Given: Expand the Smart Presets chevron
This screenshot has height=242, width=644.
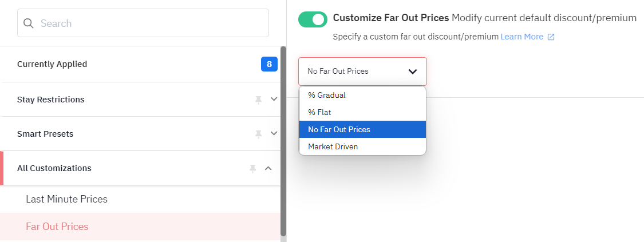Looking at the screenshot, I should (x=274, y=133).
